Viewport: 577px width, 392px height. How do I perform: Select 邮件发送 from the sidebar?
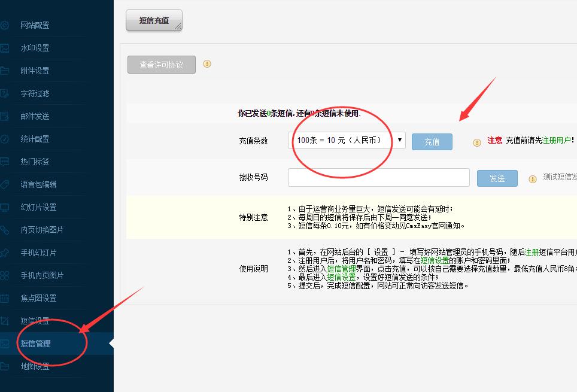point(35,116)
